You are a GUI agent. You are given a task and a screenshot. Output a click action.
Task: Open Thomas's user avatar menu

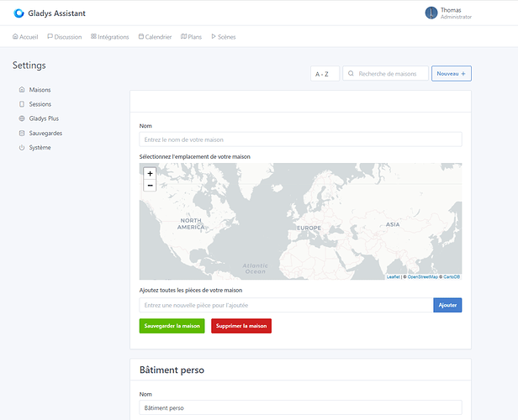pyautogui.click(x=431, y=13)
